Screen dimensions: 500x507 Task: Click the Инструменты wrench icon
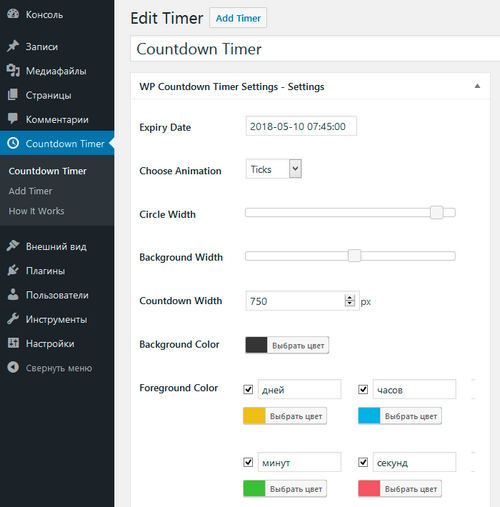[13, 319]
